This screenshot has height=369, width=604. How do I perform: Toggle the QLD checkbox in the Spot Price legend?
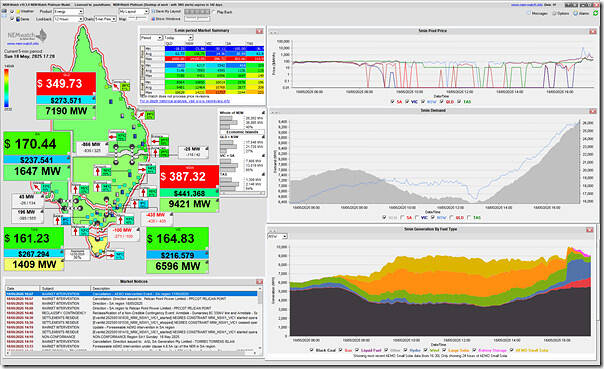[441, 102]
